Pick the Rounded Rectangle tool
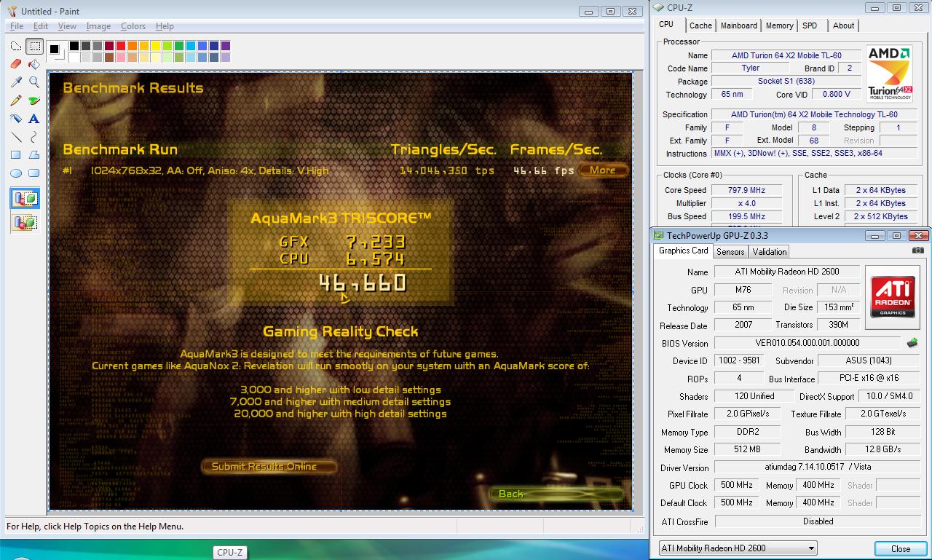Image resolution: width=932 pixels, height=560 pixels. (34, 173)
